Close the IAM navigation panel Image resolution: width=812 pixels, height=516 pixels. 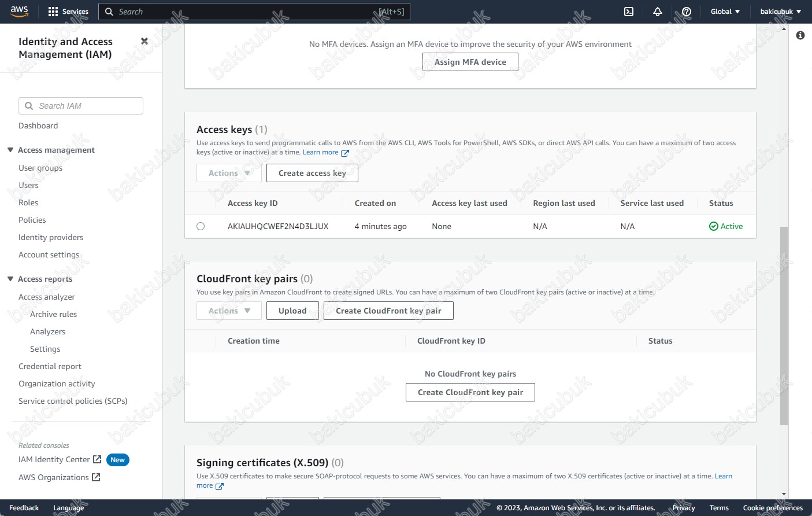pyautogui.click(x=144, y=41)
